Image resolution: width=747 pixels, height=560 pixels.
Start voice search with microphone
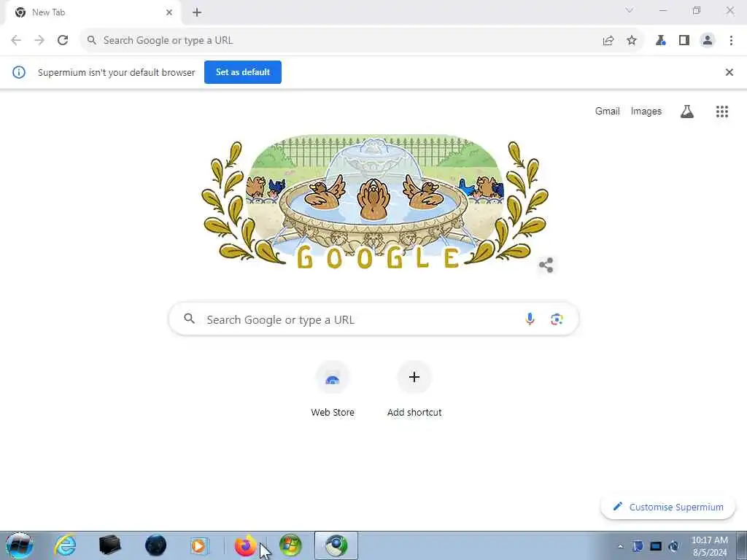(530, 319)
